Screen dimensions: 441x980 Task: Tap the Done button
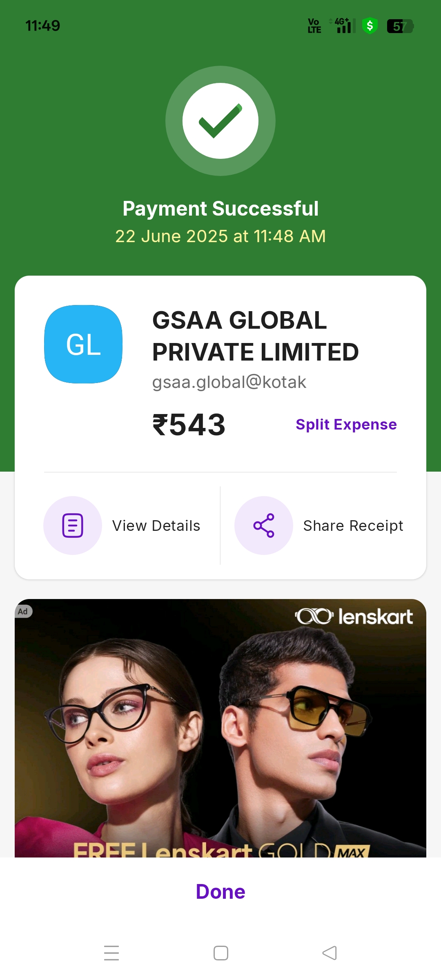(220, 891)
